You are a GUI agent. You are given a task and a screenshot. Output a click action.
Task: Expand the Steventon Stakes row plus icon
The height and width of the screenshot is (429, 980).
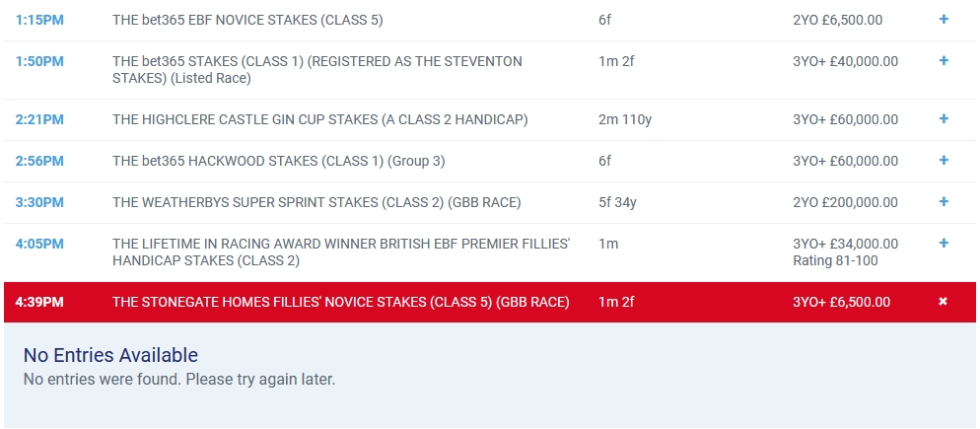[944, 61]
